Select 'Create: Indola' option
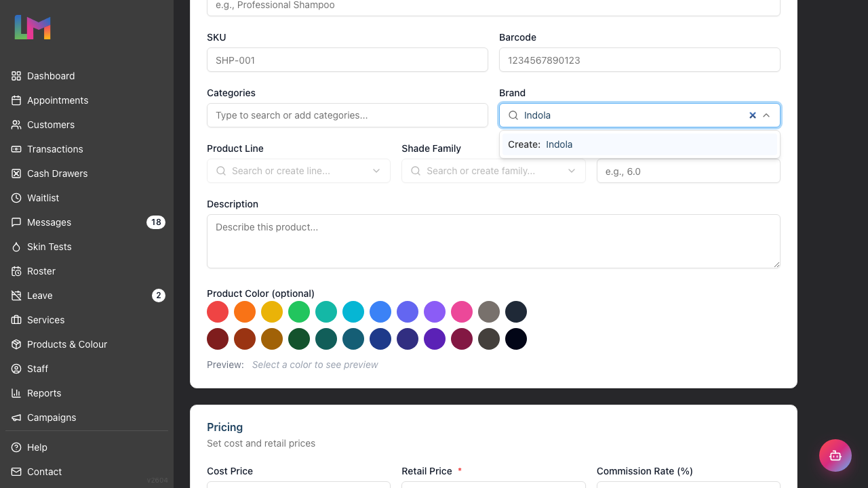This screenshot has height=488, width=868. point(639,144)
